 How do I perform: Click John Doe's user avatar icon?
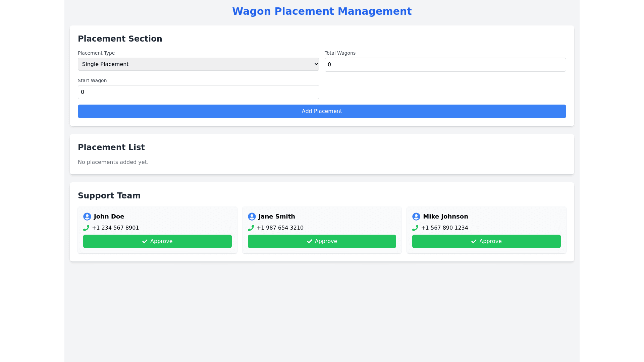coord(87,217)
